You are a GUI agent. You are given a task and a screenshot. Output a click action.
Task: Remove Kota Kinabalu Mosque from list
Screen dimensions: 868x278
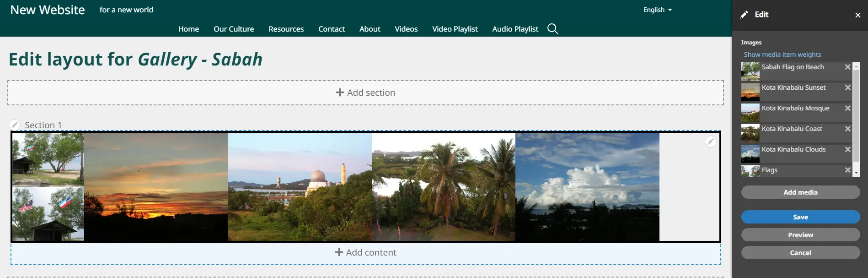click(x=847, y=108)
